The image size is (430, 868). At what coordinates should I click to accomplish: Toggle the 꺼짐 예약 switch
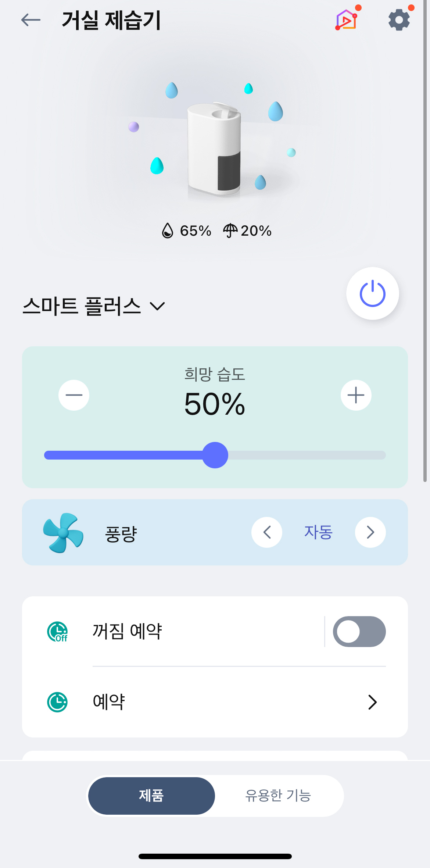click(x=359, y=632)
